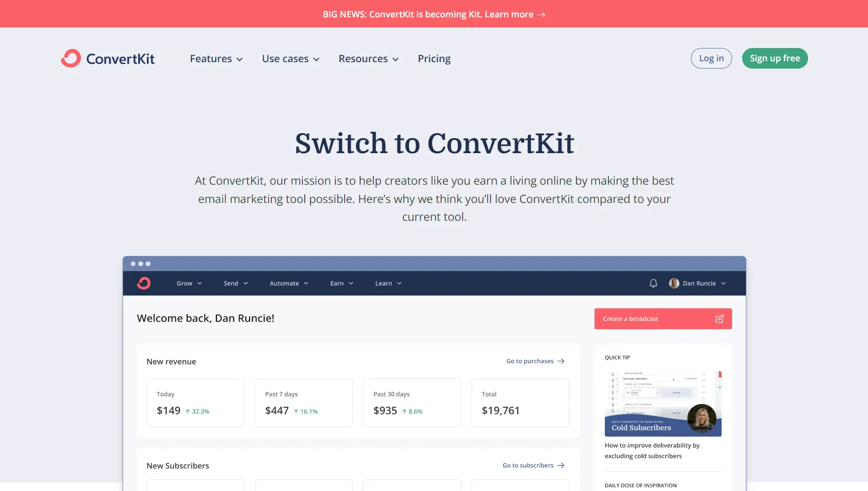Click the Past 7 days revenue card
This screenshot has height=491, width=868.
pyautogui.click(x=304, y=403)
